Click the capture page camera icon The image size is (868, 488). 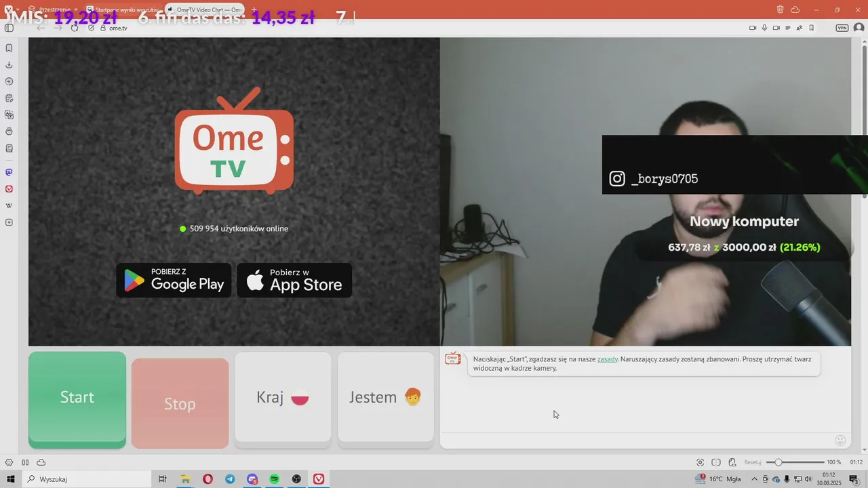tap(700, 462)
